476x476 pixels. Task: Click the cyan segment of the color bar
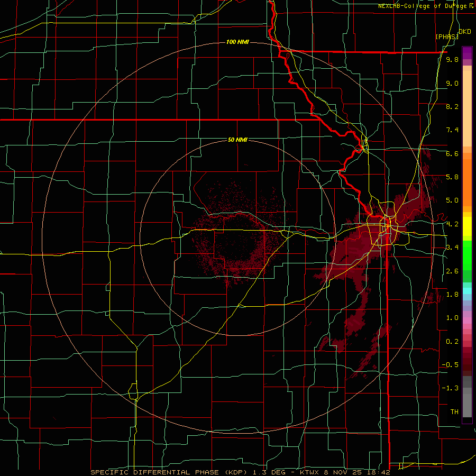pyautogui.click(x=467, y=291)
